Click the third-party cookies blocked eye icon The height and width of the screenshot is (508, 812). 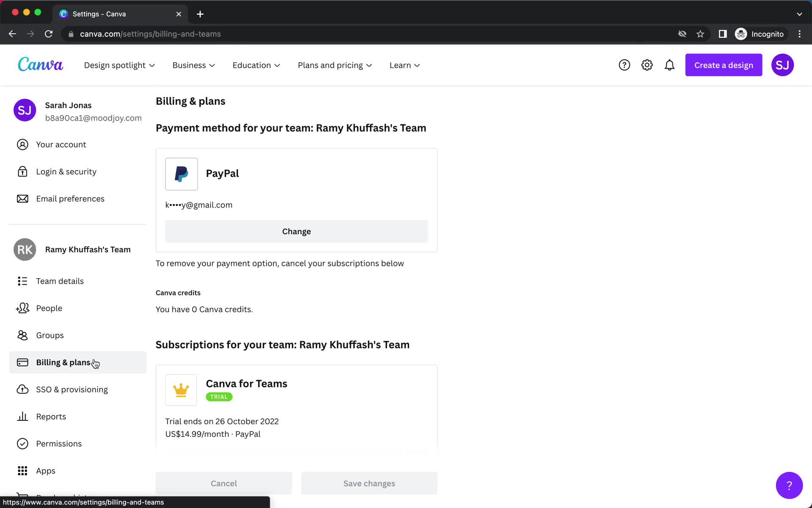coord(682,34)
